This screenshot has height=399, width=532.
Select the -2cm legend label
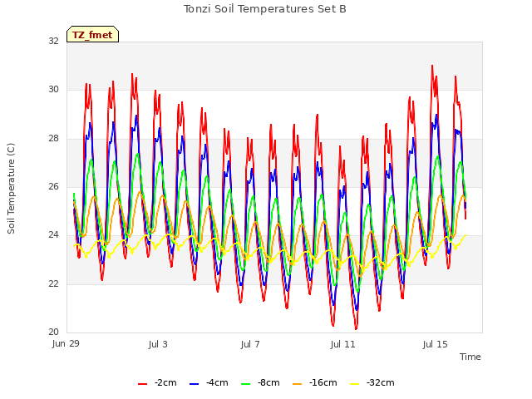[165, 383]
